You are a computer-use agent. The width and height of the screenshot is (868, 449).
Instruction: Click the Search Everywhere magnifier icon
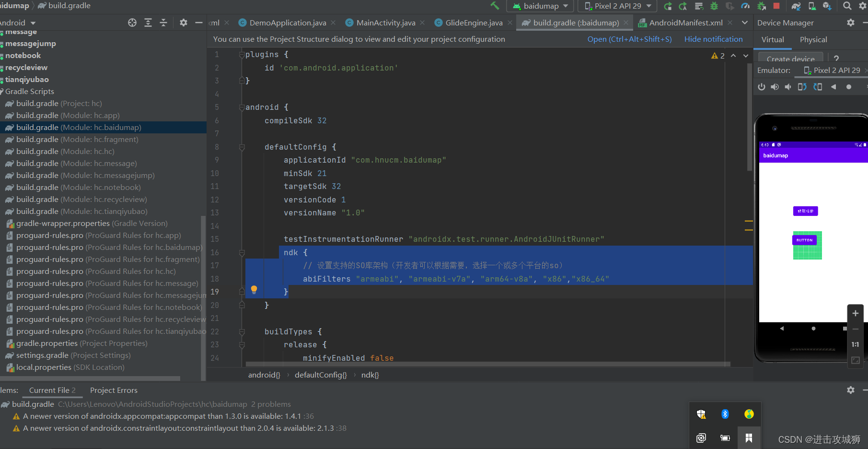[x=847, y=6]
